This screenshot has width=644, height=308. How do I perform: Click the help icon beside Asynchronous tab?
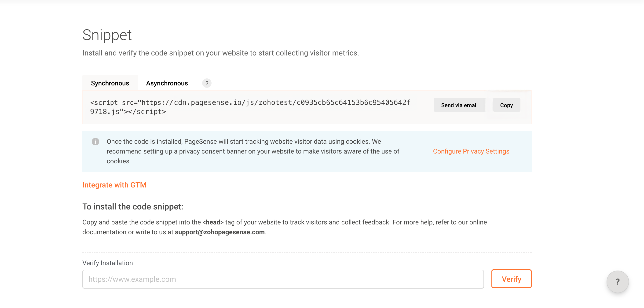[x=206, y=83]
